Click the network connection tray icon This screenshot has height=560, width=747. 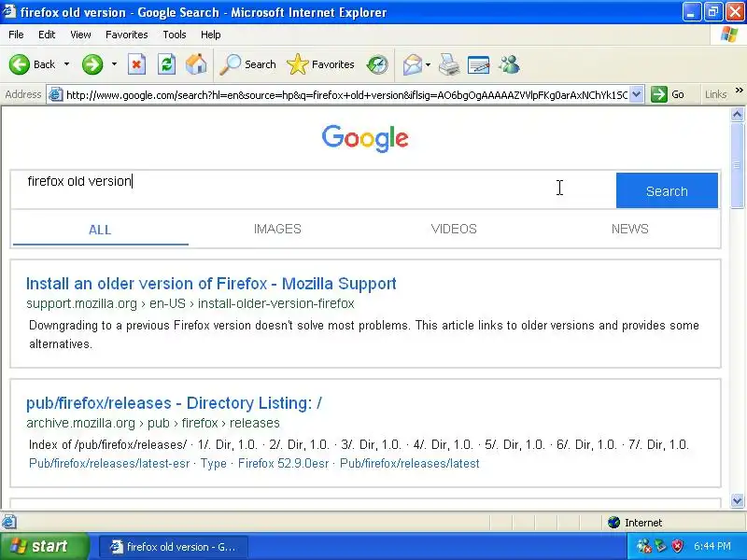(x=643, y=546)
